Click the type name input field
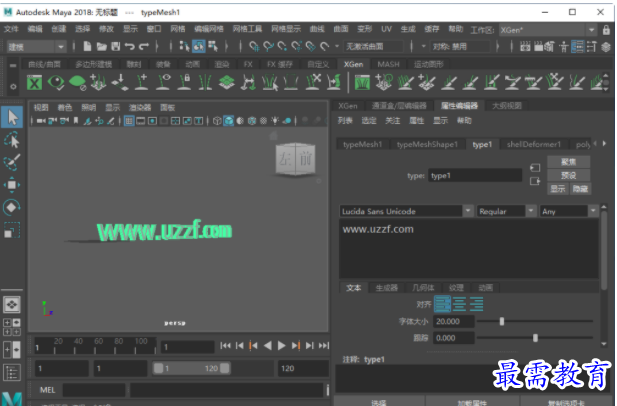Viewport: 617px width, 406px height. click(475, 175)
